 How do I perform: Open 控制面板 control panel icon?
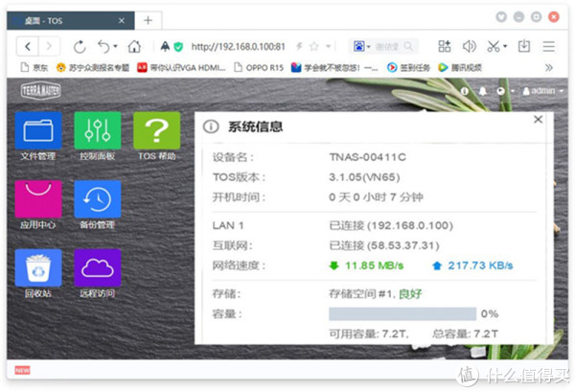(x=97, y=130)
